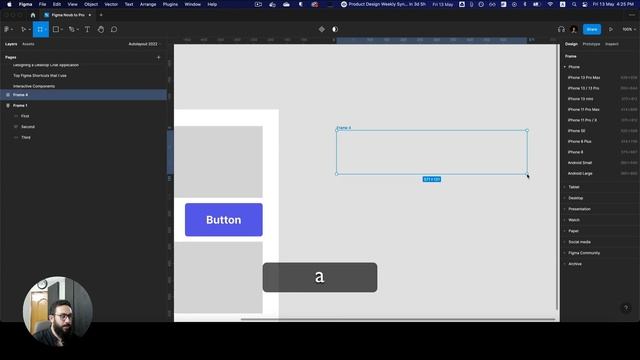640x360 pixels.
Task: Select the Comment tool
Action: (x=114, y=29)
